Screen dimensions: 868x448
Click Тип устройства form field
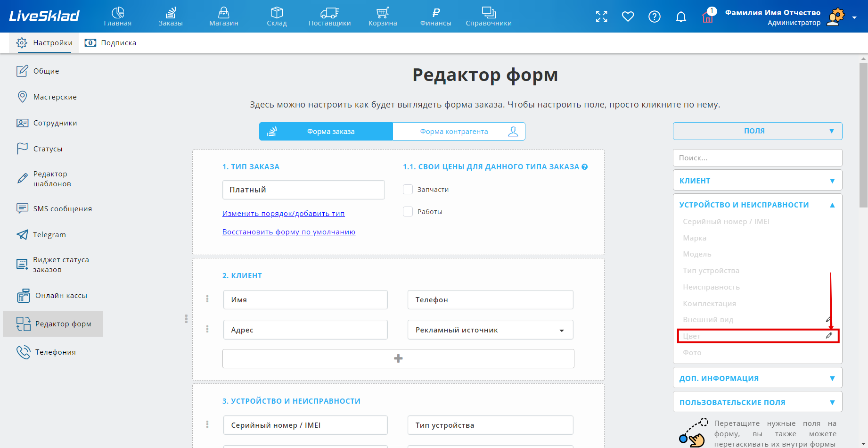[490, 425]
